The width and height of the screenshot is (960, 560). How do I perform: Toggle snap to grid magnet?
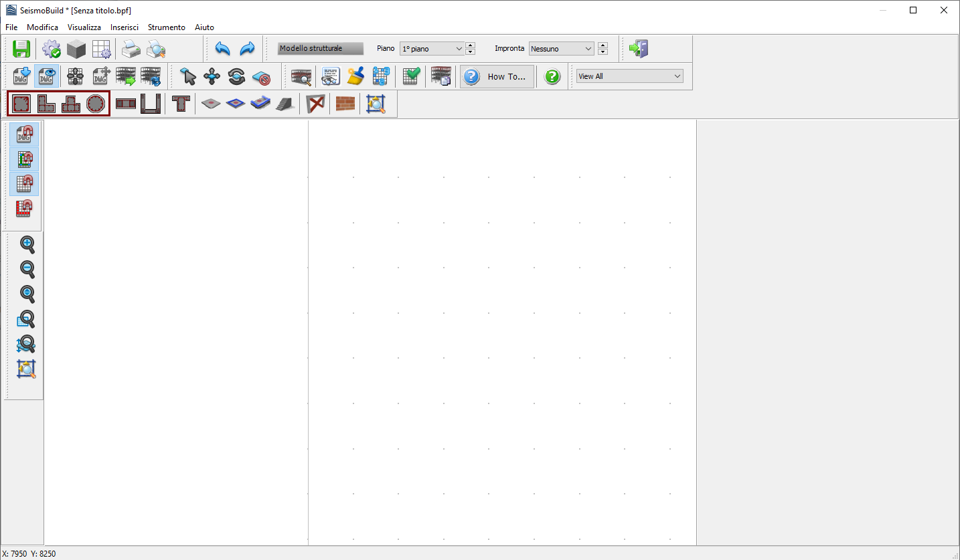tap(24, 184)
